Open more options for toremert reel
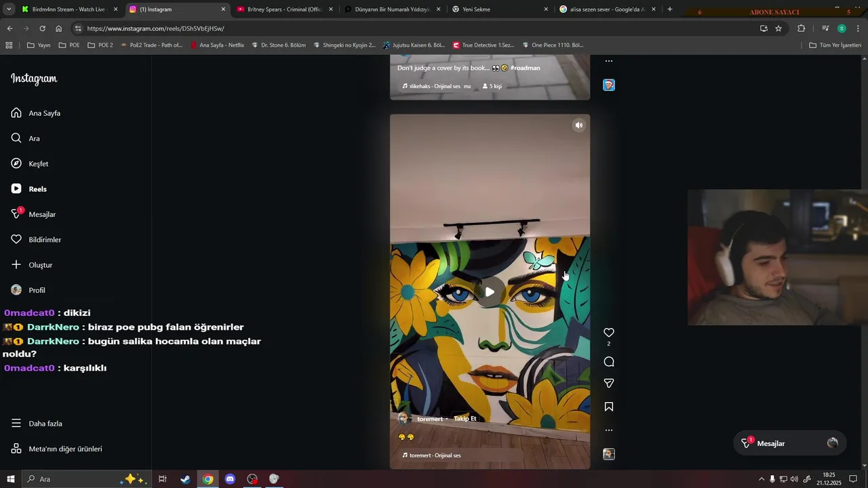The image size is (868, 488). (609, 430)
